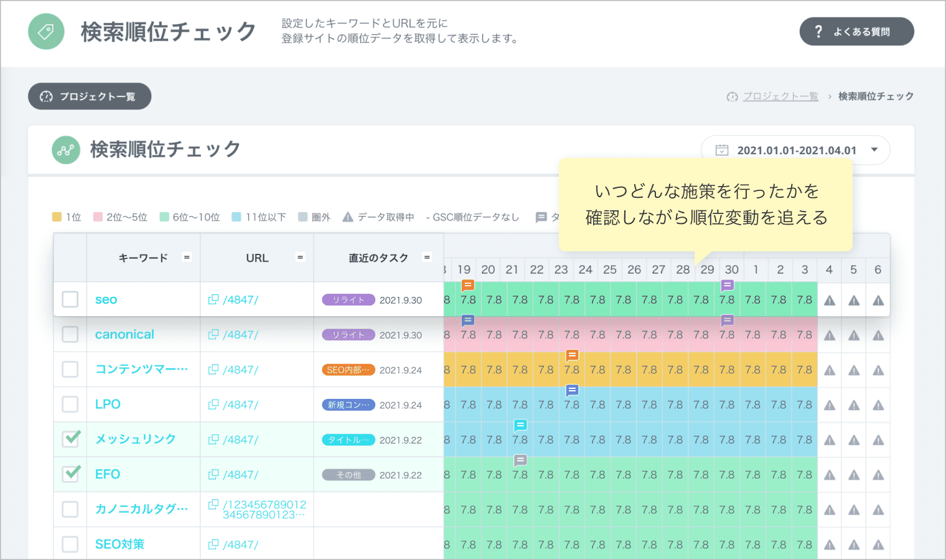The width and height of the screenshot is (946, 560).
Task: Open the キーワード column sort menu
Action: (x=186, y=257)
